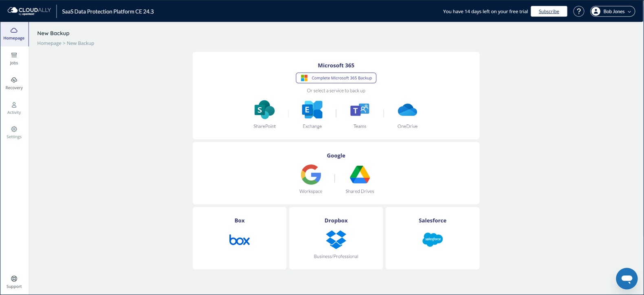Screen dimensions: 644x295
Task: Click the Business/Professional label under Dropbox
Action: [x=336, y=256]
